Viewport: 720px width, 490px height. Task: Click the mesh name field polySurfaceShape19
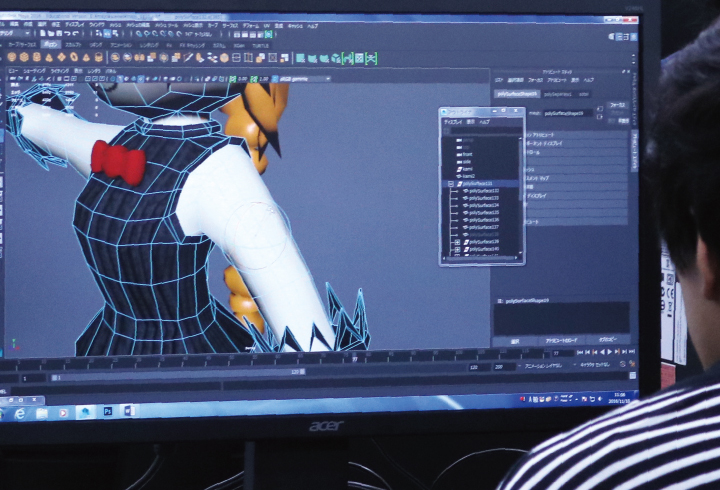click(568, 113)
